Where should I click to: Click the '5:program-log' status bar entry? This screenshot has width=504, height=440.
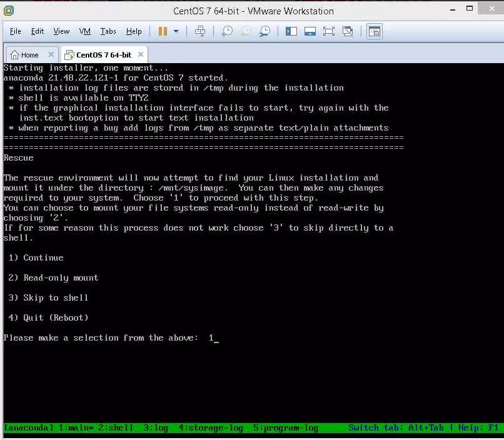[286, 427]
